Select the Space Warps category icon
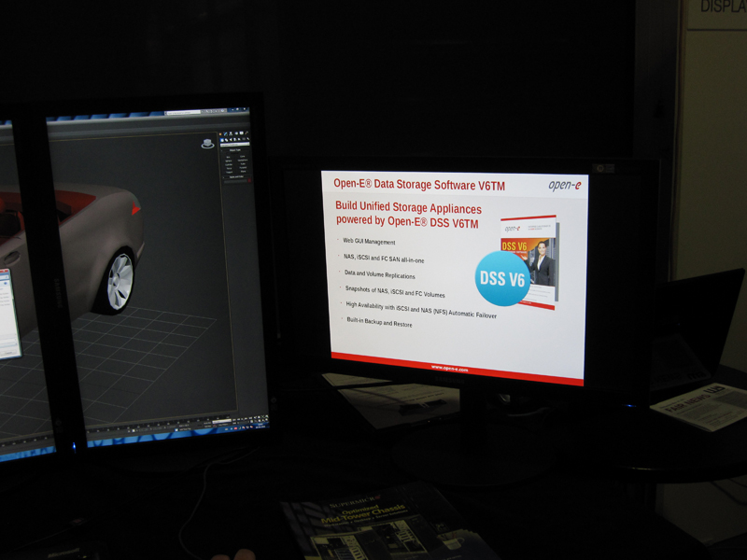Viewport: 747px width, 560px height. click(x=243, y=139)
